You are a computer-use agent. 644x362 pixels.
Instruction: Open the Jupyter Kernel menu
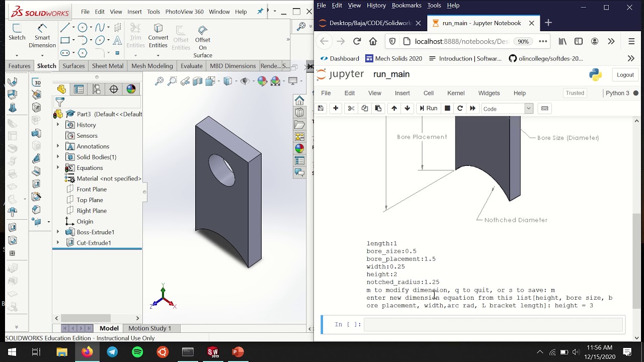tap(456, 93)
